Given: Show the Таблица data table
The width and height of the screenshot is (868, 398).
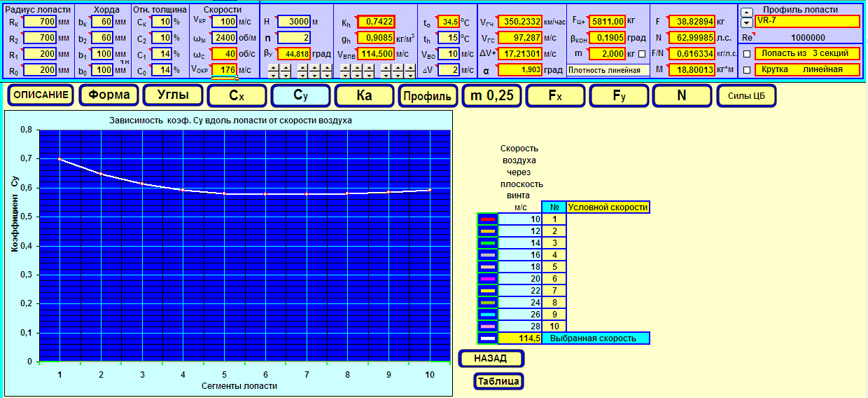Looking at the screenshot, I should (x=499, y=381).
